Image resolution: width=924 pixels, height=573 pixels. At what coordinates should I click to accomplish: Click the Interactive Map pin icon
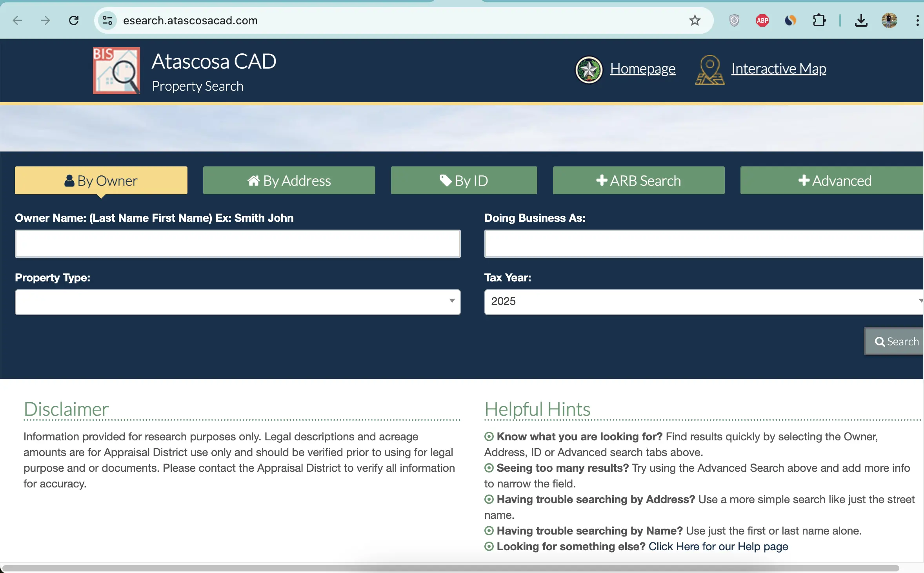coord(709,69)
